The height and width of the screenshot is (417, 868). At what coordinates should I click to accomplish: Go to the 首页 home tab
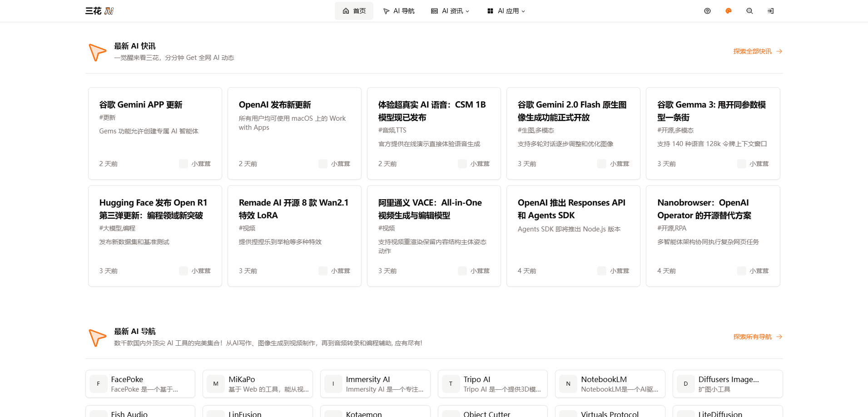[x=354, y=11]
